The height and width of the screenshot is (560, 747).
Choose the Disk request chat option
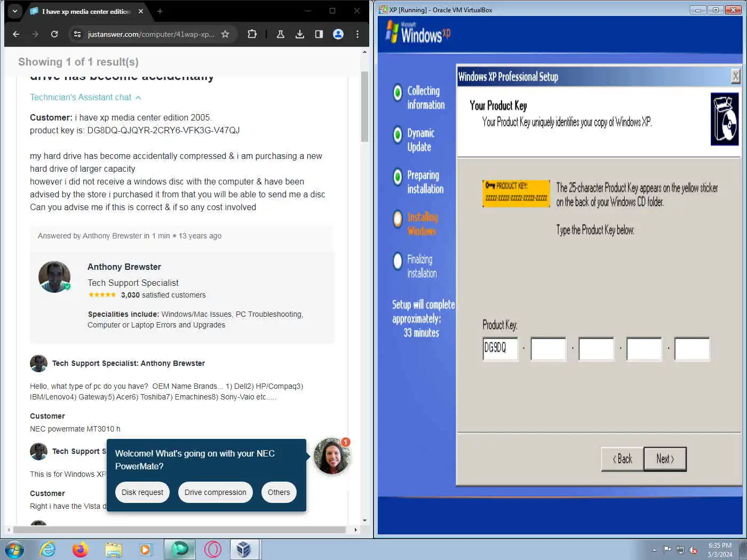[142, 492]
